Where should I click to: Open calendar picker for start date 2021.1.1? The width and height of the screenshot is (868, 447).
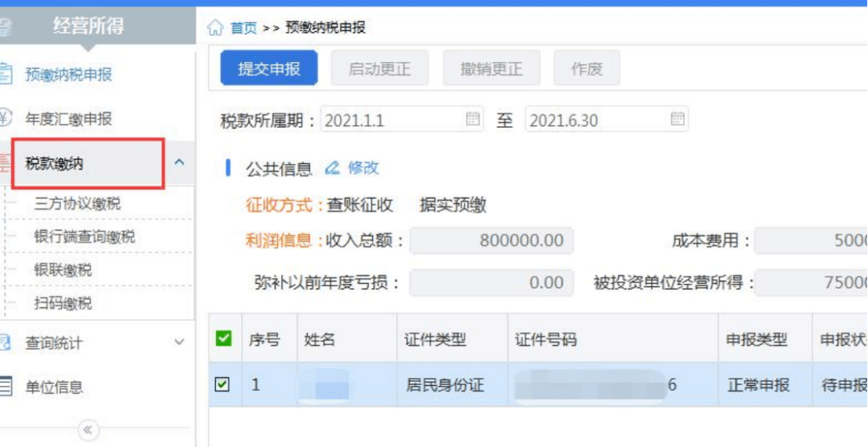(x=473, y=120)
